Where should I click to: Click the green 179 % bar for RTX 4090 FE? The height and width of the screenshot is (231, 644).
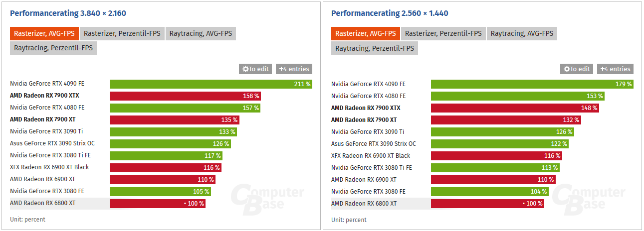coord(532,84)
